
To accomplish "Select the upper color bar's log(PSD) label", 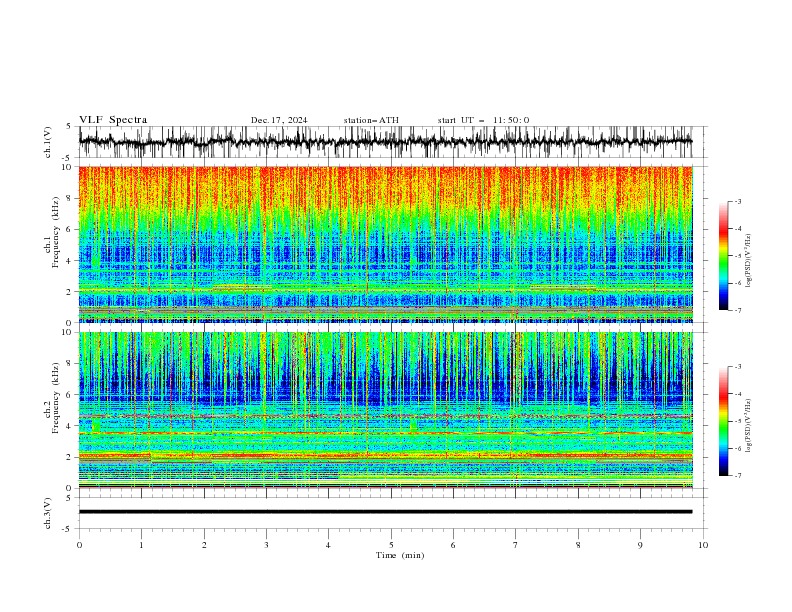I will click(749, 261).
